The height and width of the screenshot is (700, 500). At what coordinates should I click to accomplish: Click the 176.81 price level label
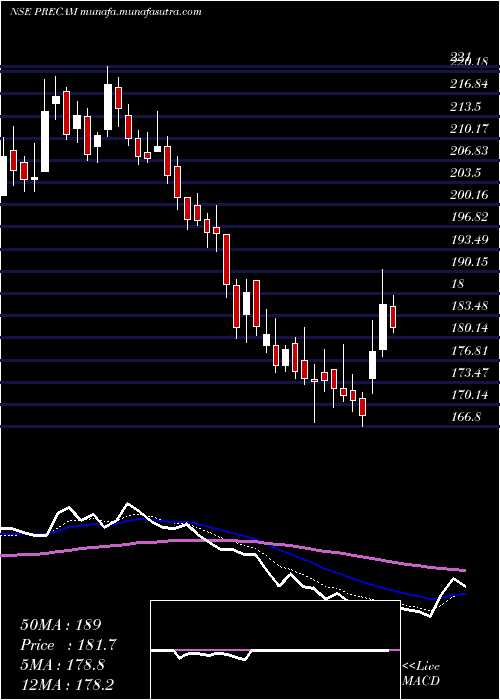[469, 350]
